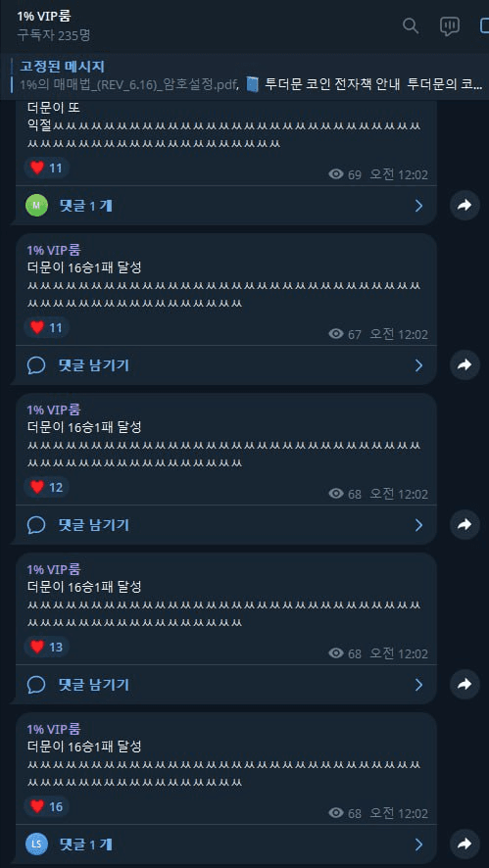Forward the post with 16 heart reactions
489x868 pixels.
tap(465, 844)
